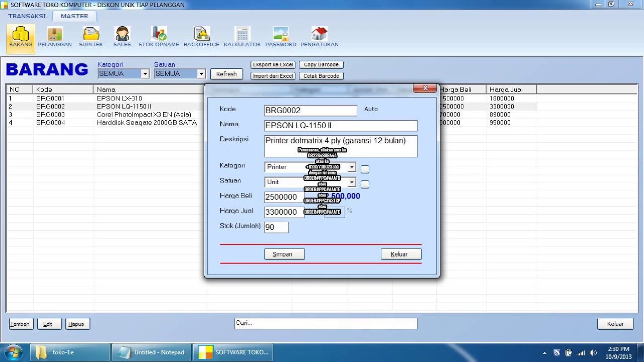Image resolution: width=644 pixels, height=362 pixels.
Task: Show hidden tray icons arrow
Action: pos(545,352)
